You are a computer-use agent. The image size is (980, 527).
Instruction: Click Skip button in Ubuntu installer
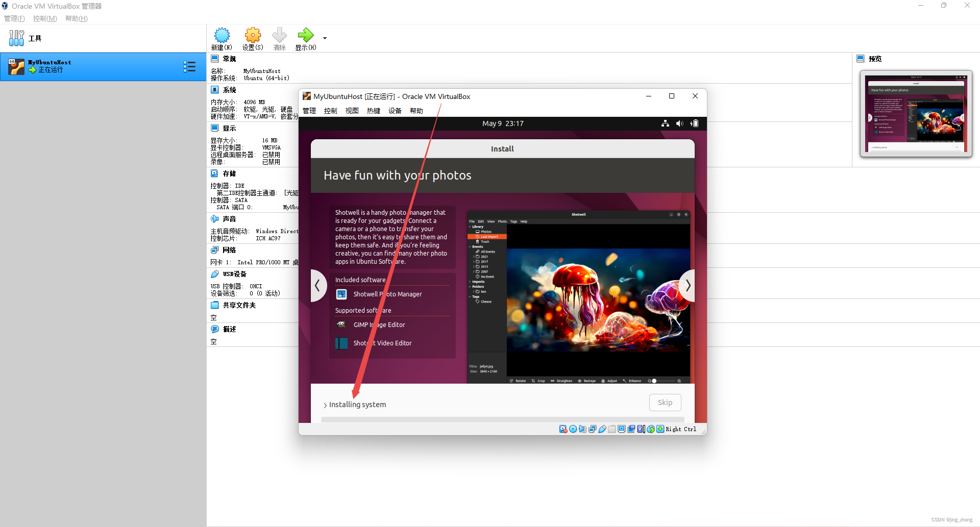tap(665, 403)
